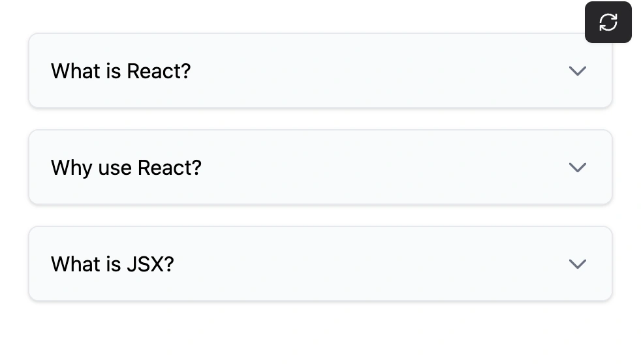Expand the What is JSX? accordion
641x364 pixels.
pyautogui.click(x=320, y=264)
